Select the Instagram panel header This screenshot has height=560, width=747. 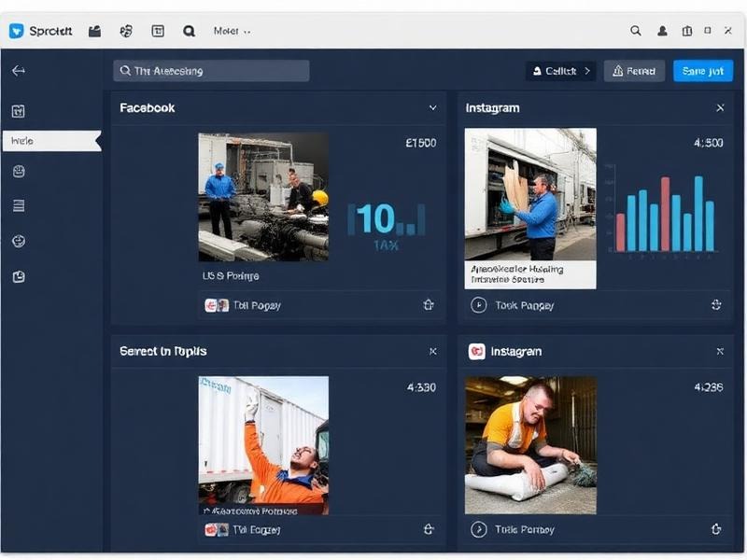click(492, 107)
